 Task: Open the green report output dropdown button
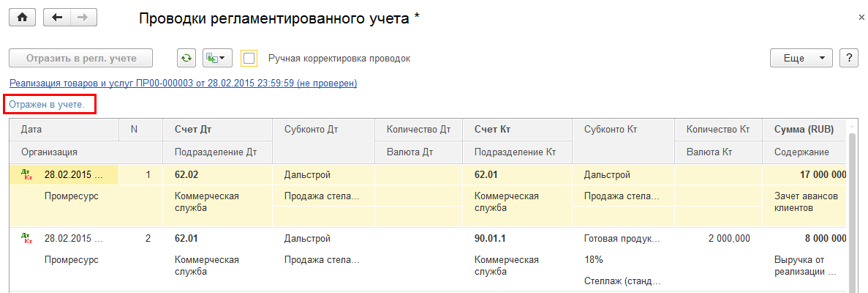pos(216,58)
